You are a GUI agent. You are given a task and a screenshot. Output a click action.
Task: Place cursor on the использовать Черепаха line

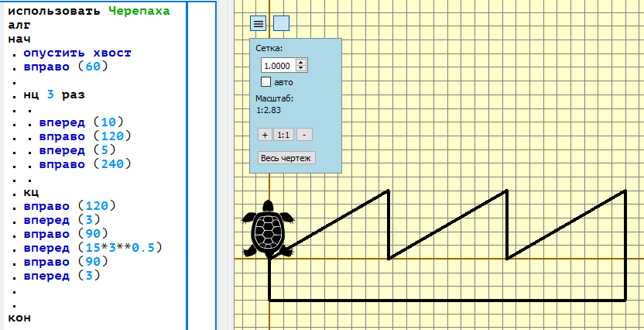point(89,11)
